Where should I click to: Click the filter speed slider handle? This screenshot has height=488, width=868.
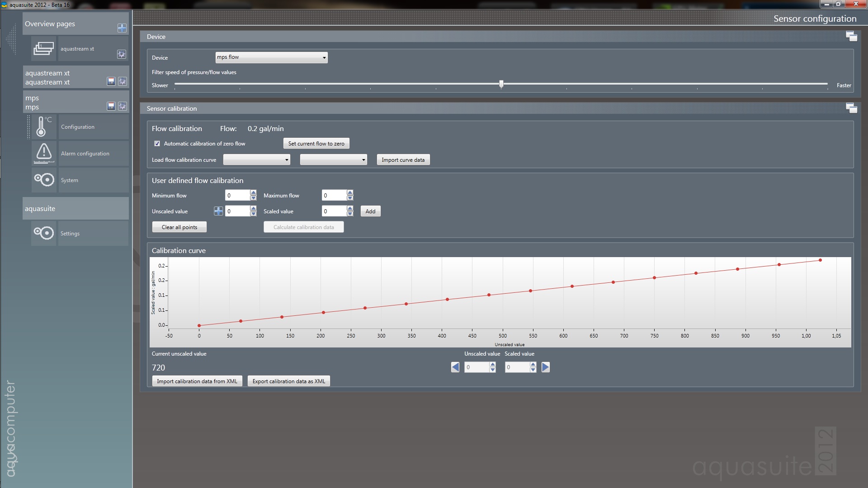[501, 84]
